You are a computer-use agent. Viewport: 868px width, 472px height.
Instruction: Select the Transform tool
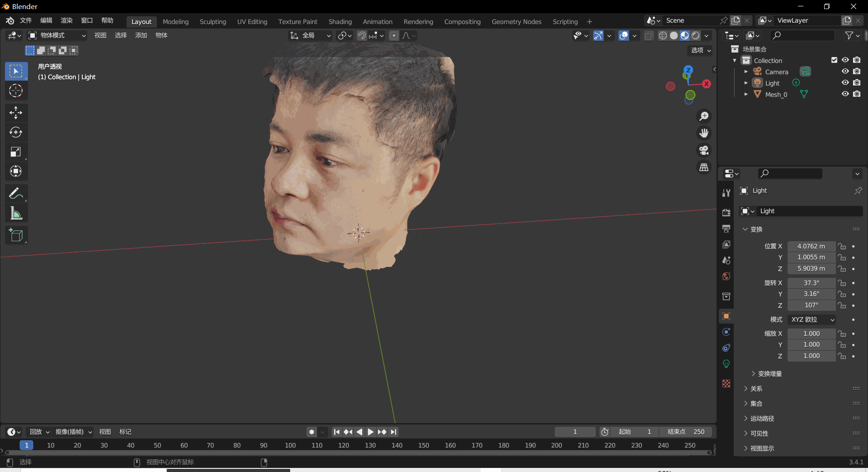[x=16, y=171]
